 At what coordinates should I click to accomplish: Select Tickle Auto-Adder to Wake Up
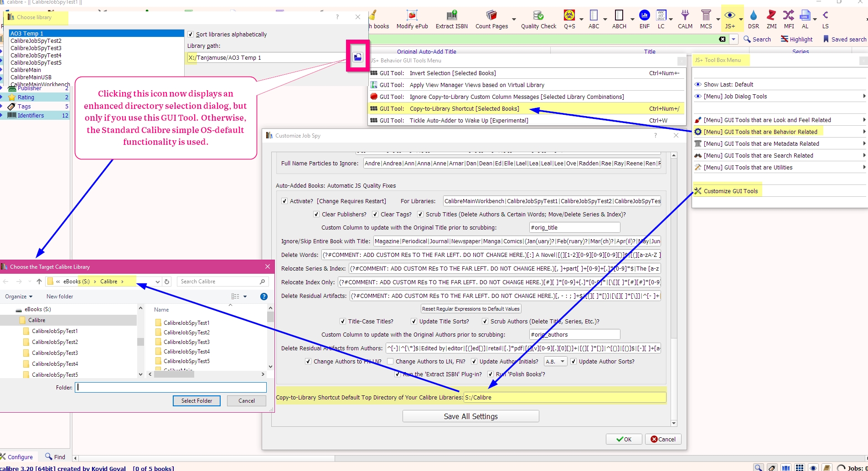[527, 120]
